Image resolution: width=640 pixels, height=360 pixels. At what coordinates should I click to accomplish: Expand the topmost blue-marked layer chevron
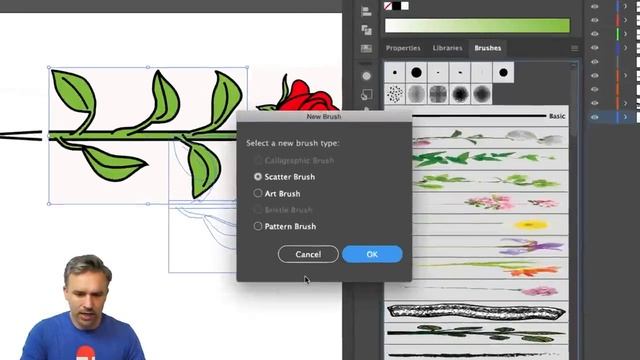click(625, 6)
